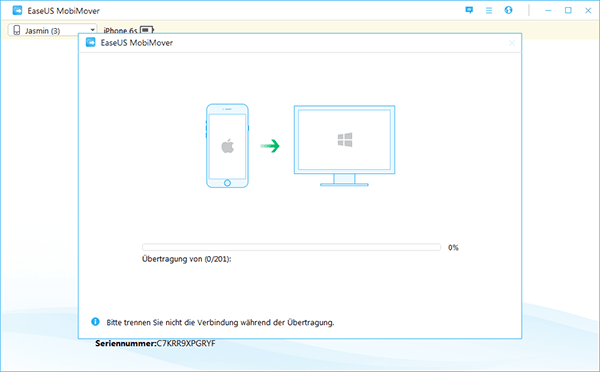Click the phone icon in device selector
Image resolution: width=600 pixels, height=372 pixels.
pos(16,30)
